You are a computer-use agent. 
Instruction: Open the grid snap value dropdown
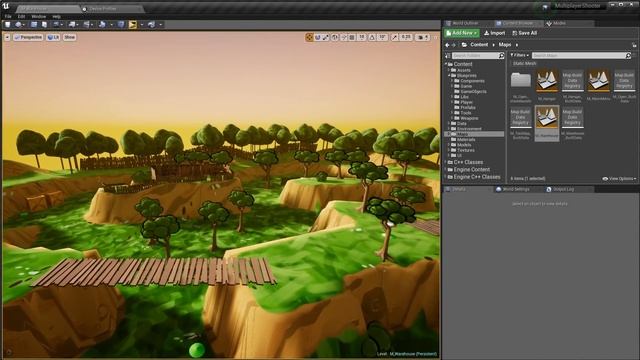pyautogui.click(x=362, y=37)
